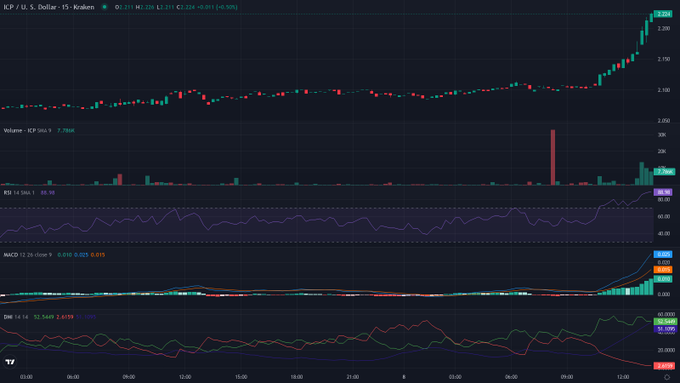
Task: Click the 21:00 time axis label
Action: pyautogui.click(x=353, y=377)
